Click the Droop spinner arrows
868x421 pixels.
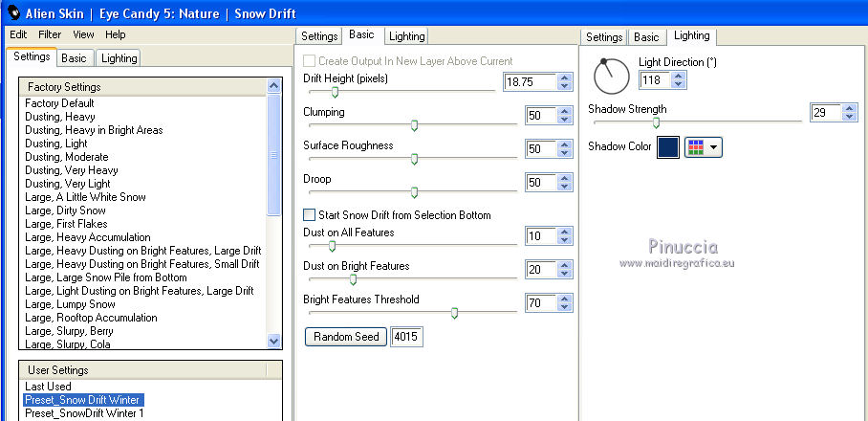(565, 182)
